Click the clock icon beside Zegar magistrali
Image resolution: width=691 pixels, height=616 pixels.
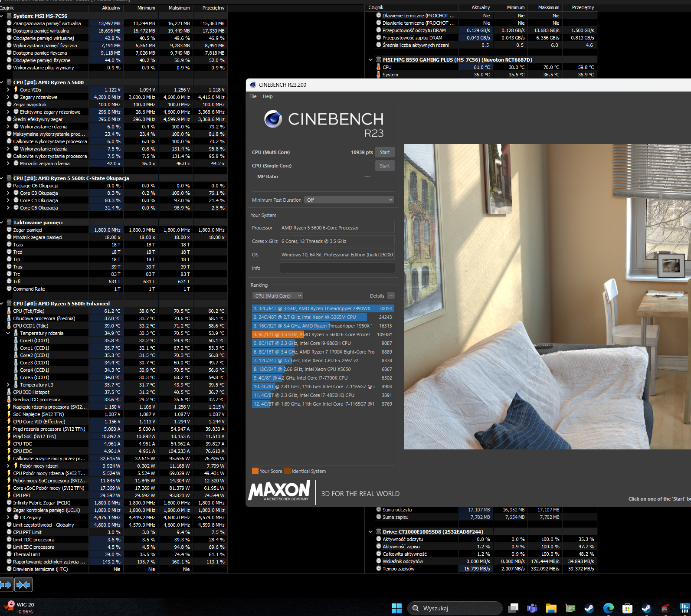(x=9, y=105)
